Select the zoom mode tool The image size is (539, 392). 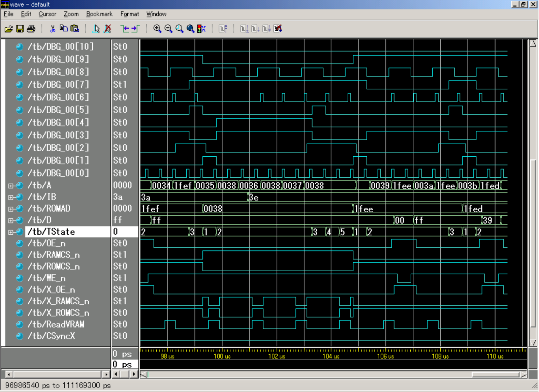pyautogui.click(x=190, y=29)
